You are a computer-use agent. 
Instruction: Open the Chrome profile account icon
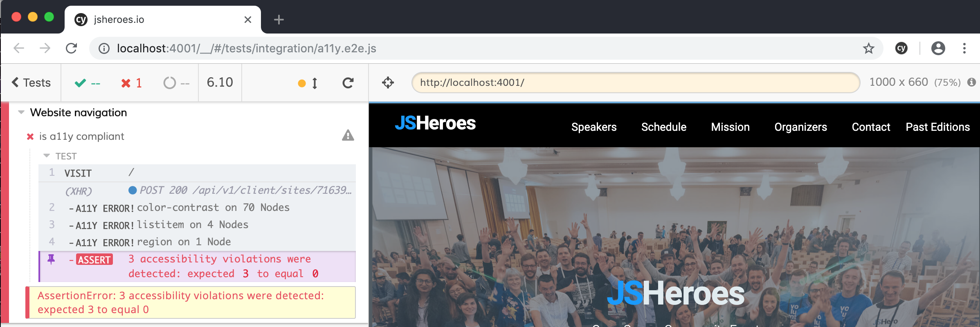coord(938,49)
